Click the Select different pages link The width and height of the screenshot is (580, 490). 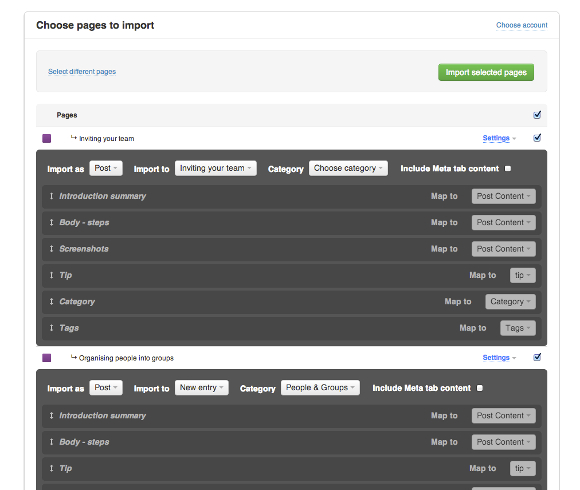tap(82, 71)
